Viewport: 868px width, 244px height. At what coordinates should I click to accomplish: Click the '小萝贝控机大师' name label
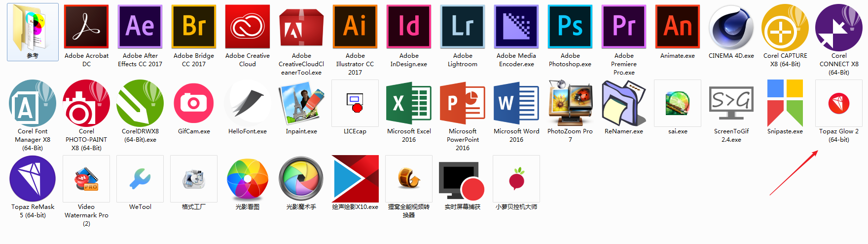click(516, 207)
